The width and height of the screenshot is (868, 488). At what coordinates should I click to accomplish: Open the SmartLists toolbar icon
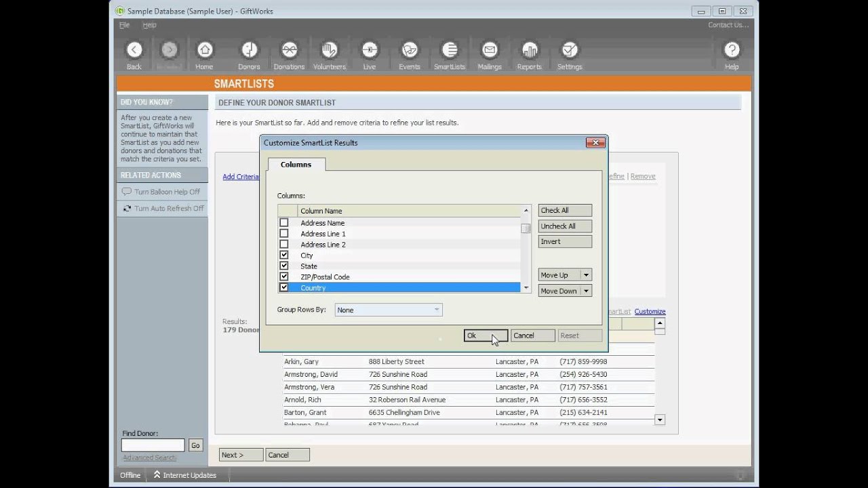[450, 50]
